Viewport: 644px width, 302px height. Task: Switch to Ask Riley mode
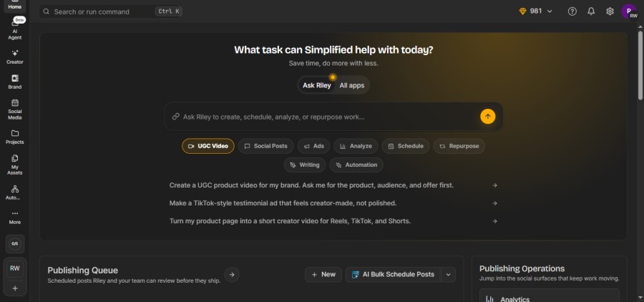[x=317, y=85]
